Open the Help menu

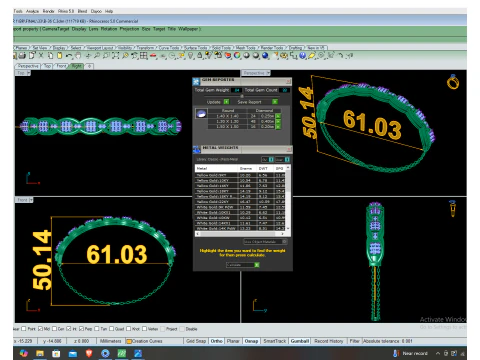coord(109,11)
